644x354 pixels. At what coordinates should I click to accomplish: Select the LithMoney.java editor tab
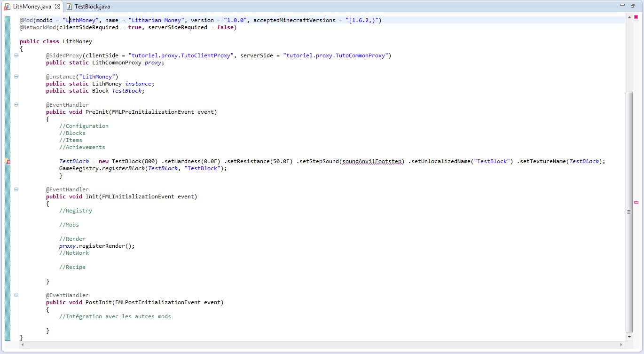pos(31,7)
